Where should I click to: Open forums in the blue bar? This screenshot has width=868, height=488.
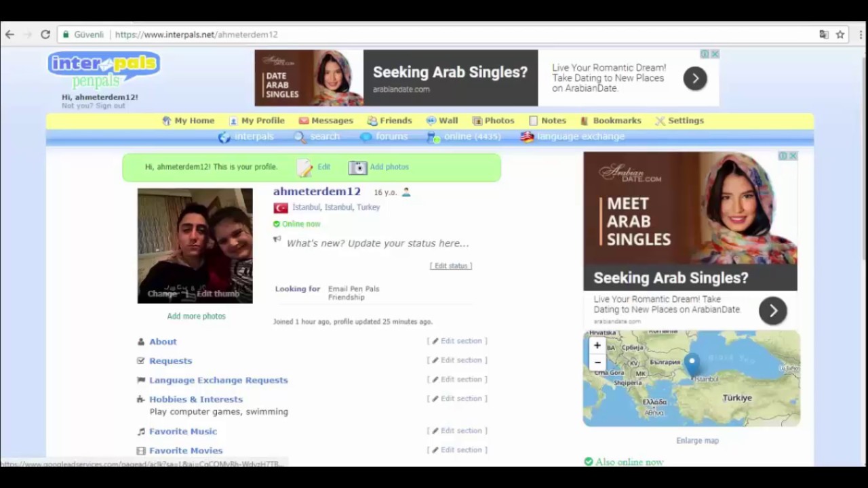point(384,137)
